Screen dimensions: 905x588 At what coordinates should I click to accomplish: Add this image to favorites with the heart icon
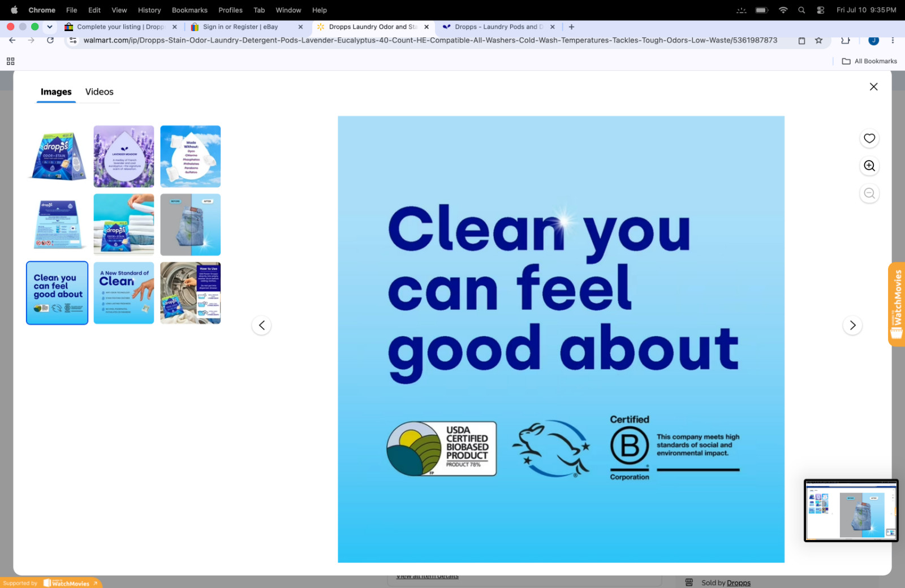pos(869,139)
